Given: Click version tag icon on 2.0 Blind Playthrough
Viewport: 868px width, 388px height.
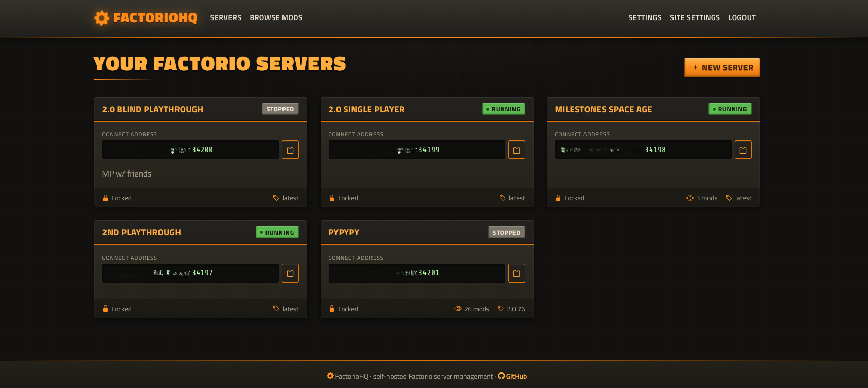Looking at the screenshot, I should [276, 198].
